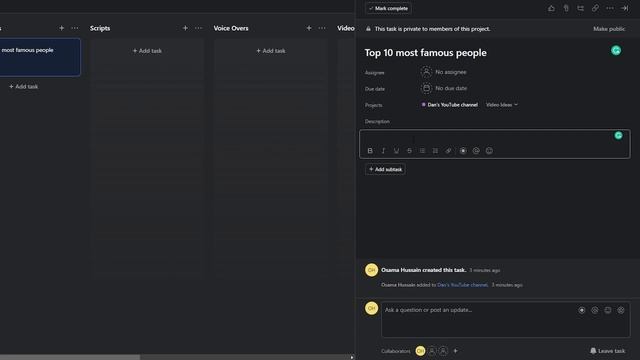
Task: Close task details pane with arrow icon
Action: (x=624, y=8)
